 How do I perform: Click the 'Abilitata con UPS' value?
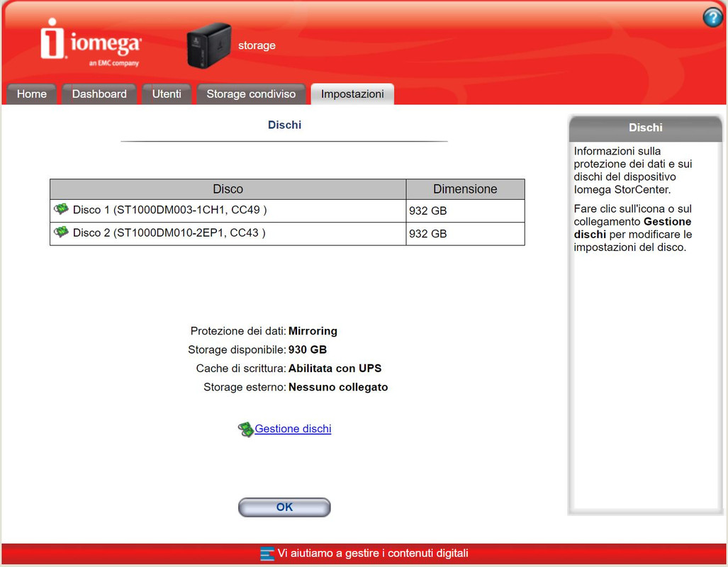[335, 369]
